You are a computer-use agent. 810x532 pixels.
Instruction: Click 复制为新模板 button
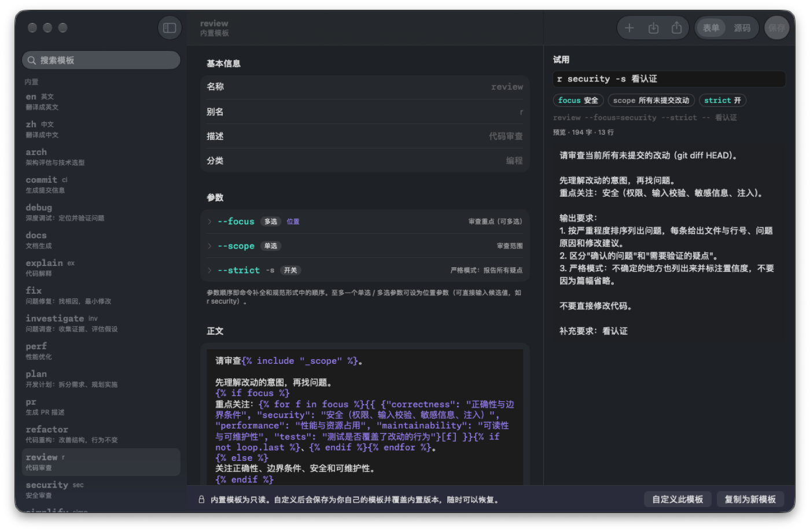click(x=750, y=500)
